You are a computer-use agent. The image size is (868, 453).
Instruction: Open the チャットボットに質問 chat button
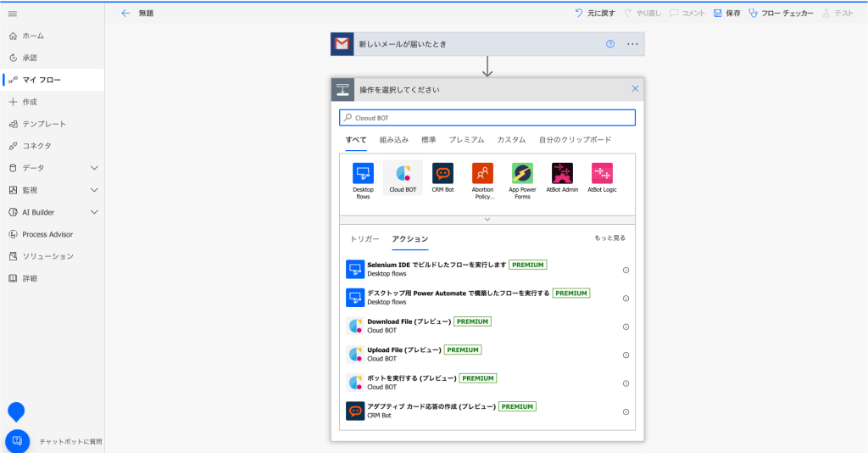[x=17, y=441]
